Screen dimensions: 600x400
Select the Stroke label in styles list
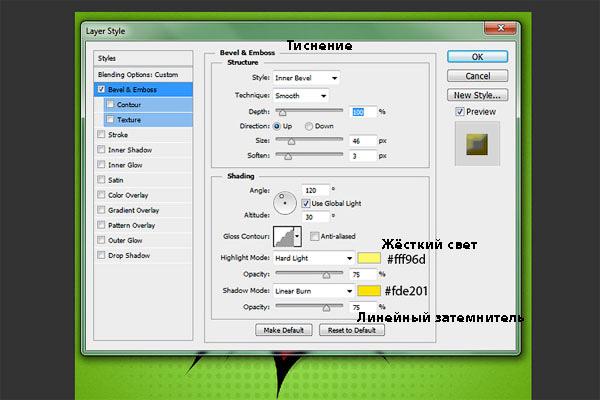coord(118,135)
